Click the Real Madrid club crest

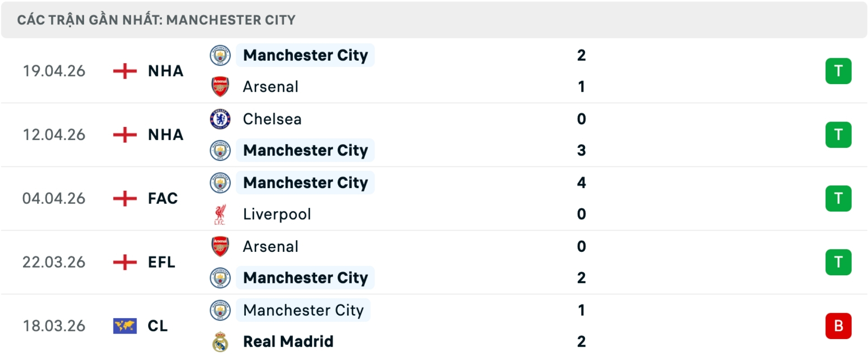[220, 342]
